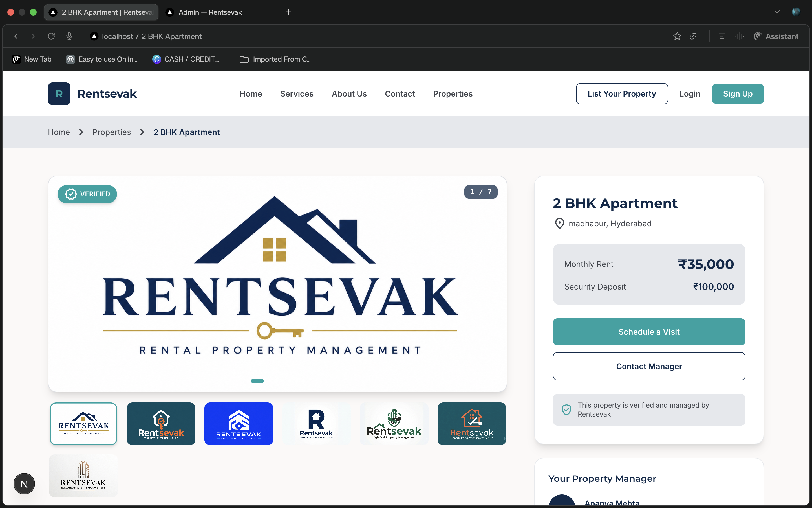Open CASH / CREDIT bookmark
The image size is (812, 508).
[x=186, y=59]
